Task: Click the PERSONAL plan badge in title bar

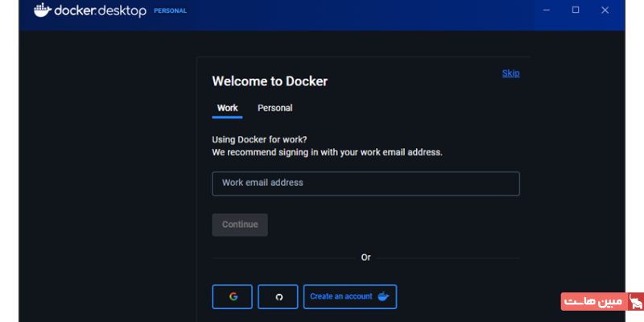Action: click(170, 11)
